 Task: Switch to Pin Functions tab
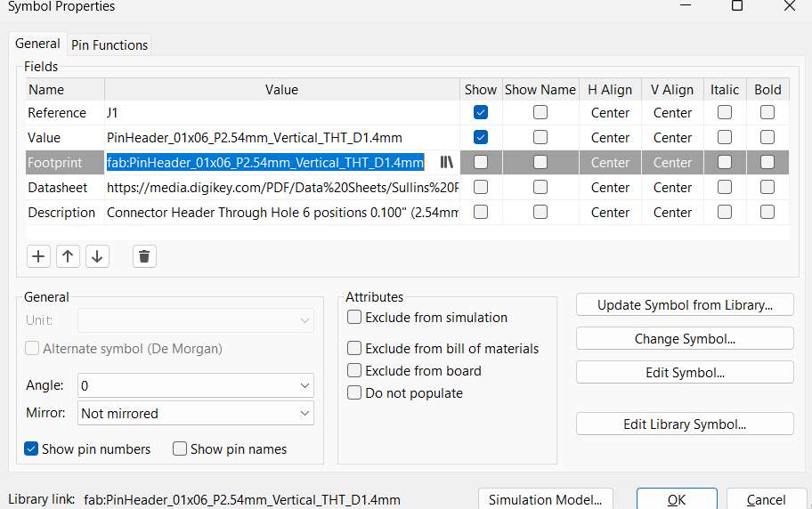click(x=110, y=44)
